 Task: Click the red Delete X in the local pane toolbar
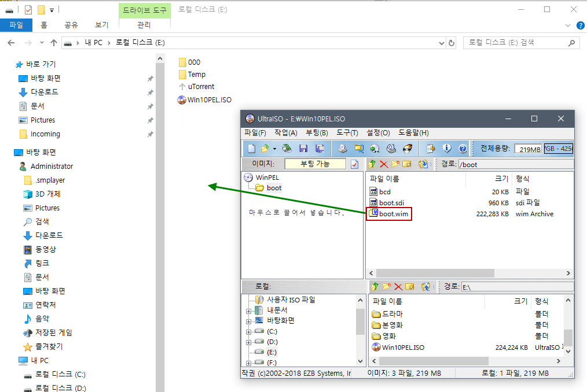point(398,287)
